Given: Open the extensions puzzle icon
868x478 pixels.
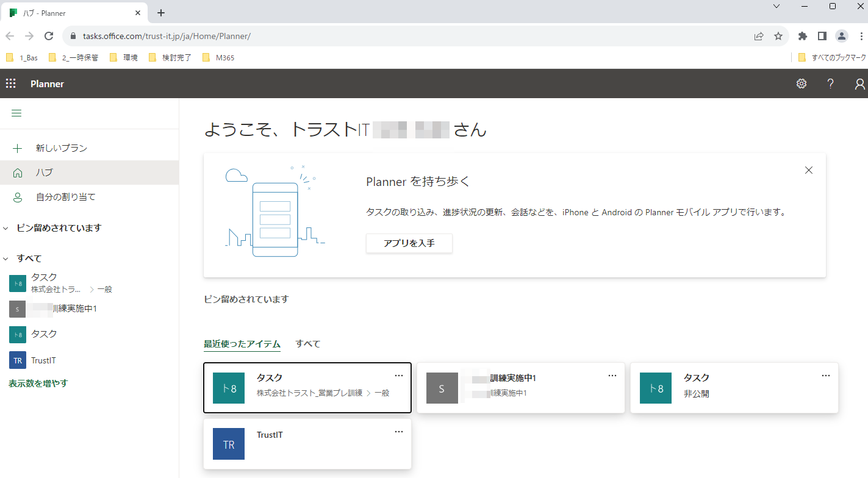Looking at the screenshot, I should tap(803, 36).
